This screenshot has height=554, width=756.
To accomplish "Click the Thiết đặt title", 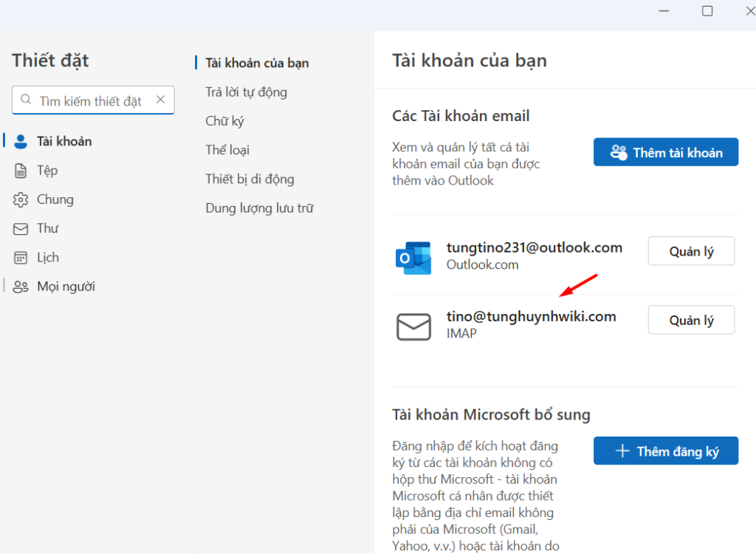I will 51,61.
